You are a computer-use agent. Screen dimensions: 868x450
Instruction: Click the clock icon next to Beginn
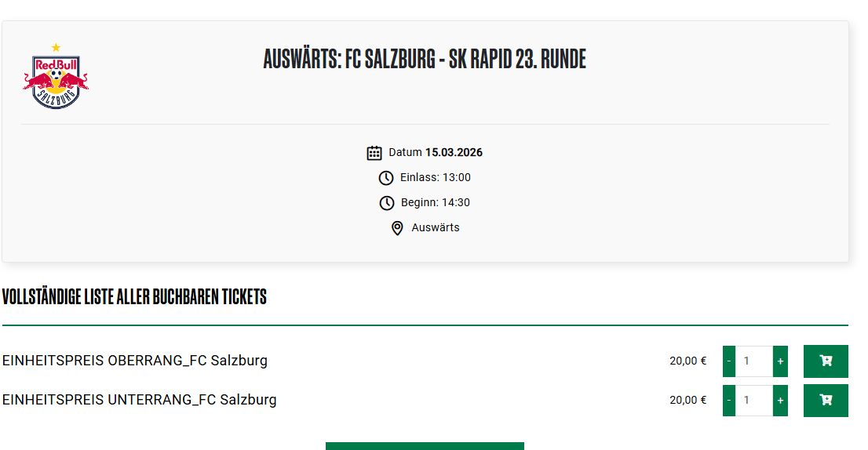coord(387,203)
